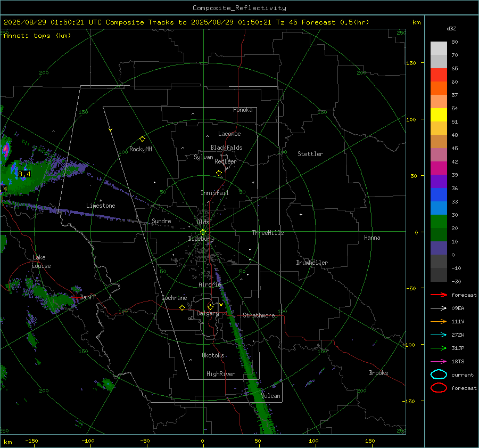Click the magenta 18TS arrow legend icon
The image size is (479, 448).
(x=439, y=362)
